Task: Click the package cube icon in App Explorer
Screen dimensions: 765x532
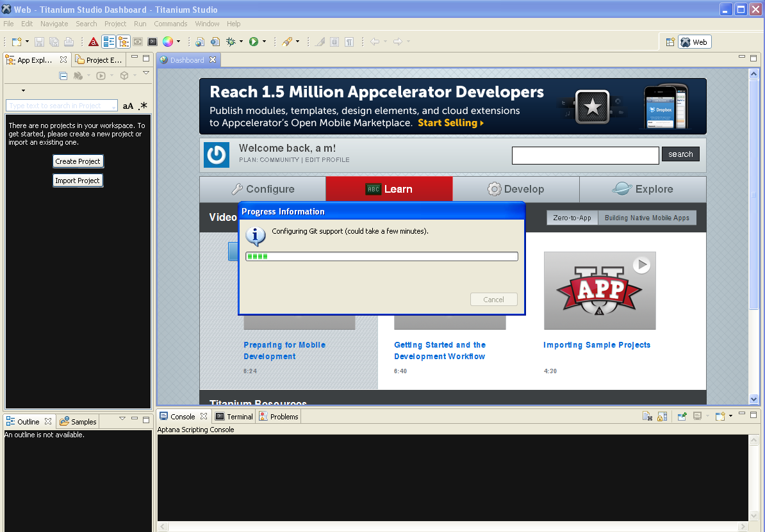Action: pos(124,76)
